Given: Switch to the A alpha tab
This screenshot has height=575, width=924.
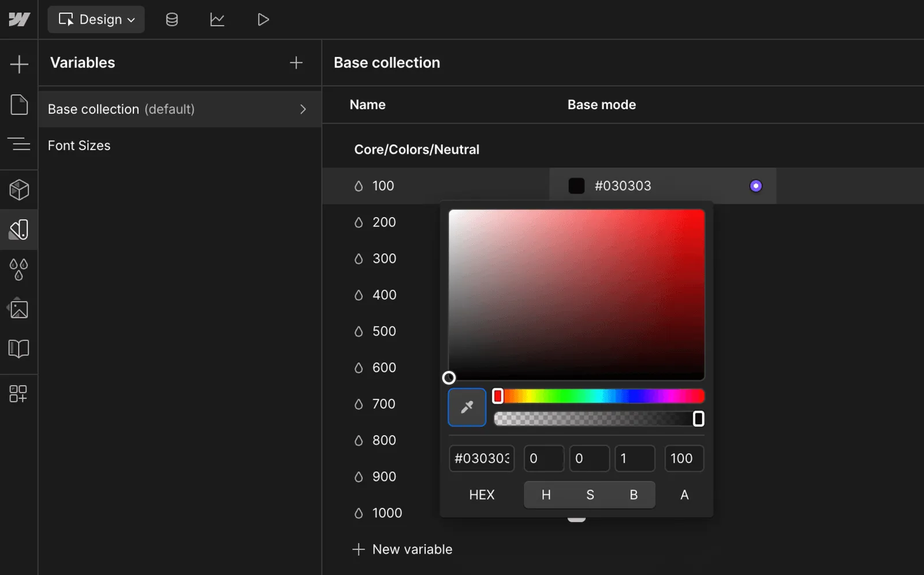Looking at the screenshot, I should point(684,495).
